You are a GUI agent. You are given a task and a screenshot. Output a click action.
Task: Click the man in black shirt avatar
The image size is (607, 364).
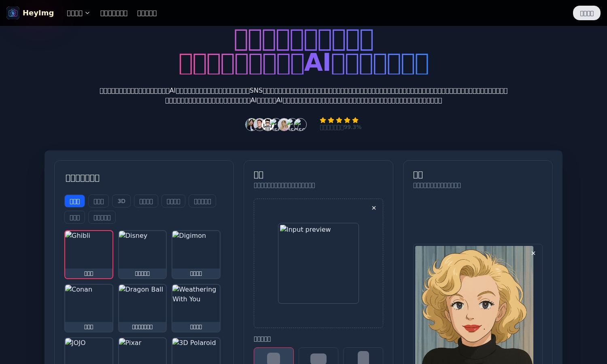(260, 125)
